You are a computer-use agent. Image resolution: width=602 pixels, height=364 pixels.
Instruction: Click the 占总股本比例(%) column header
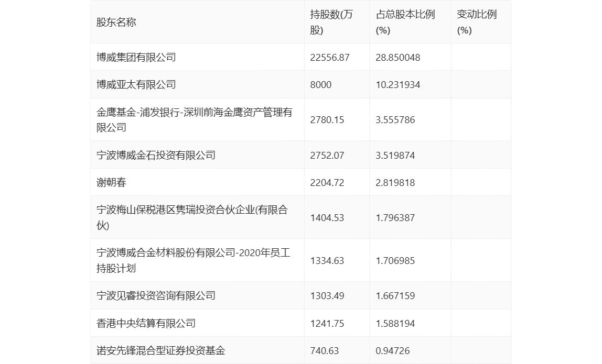tap(405, 22)
